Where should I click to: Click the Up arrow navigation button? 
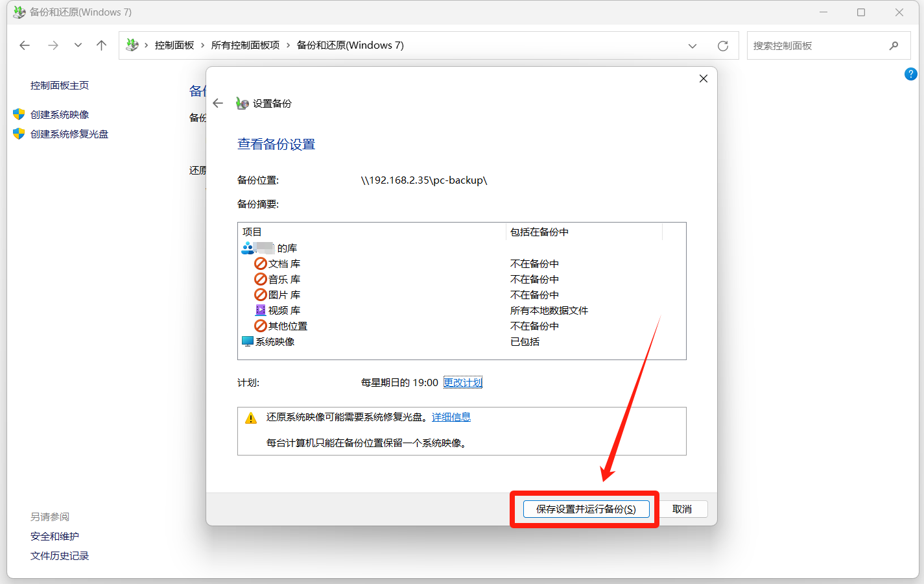point(101,45)
